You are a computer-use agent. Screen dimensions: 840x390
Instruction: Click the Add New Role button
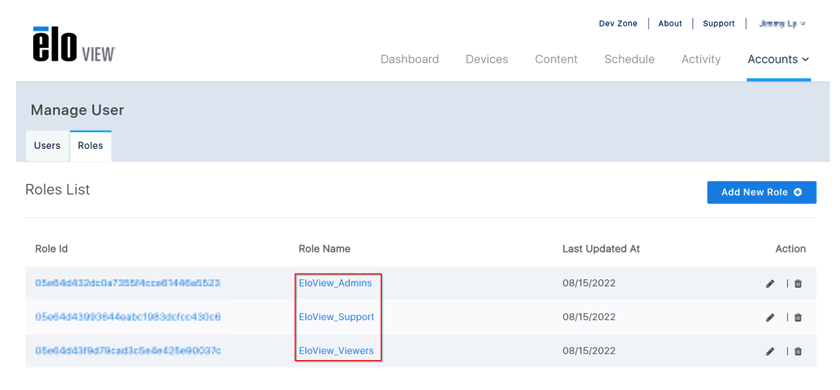click(761, 192)
